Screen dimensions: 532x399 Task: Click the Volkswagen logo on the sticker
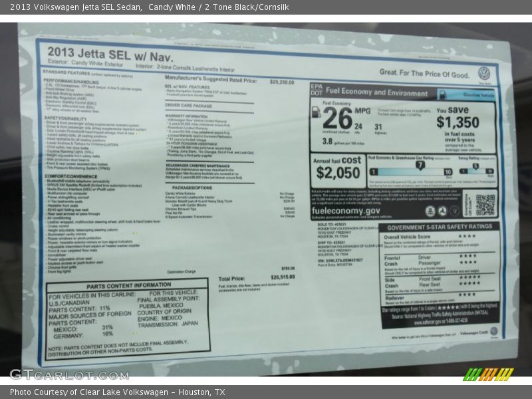pyautogui.click(x=484, y=73)
